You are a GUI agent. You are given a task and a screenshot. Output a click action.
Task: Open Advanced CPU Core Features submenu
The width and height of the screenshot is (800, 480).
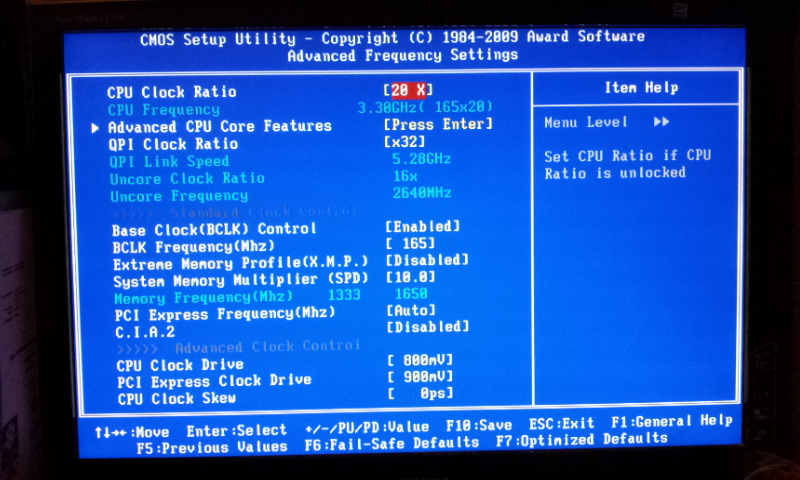coord(219,126)
